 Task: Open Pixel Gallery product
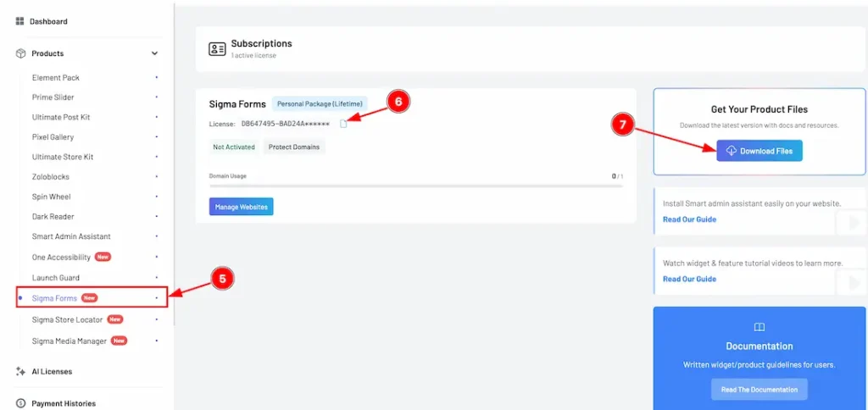click(53, 137)
